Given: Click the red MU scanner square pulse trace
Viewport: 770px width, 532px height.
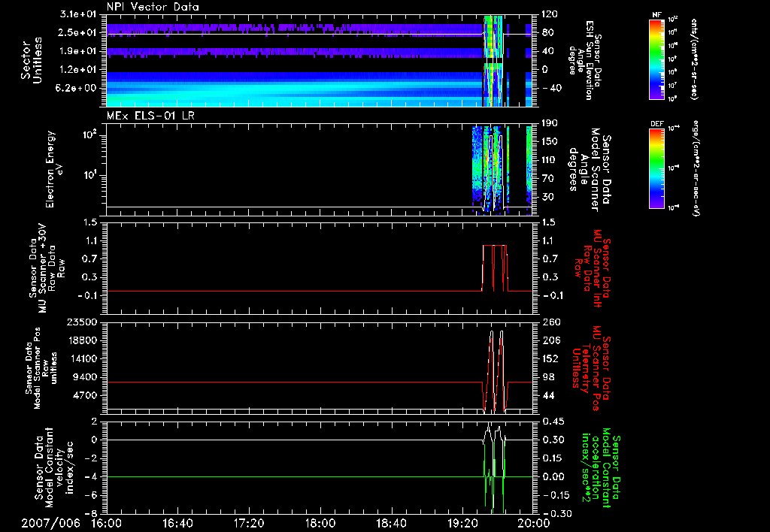Looking at the screenshot, I should pyautogui.click(x=495, y=268).
